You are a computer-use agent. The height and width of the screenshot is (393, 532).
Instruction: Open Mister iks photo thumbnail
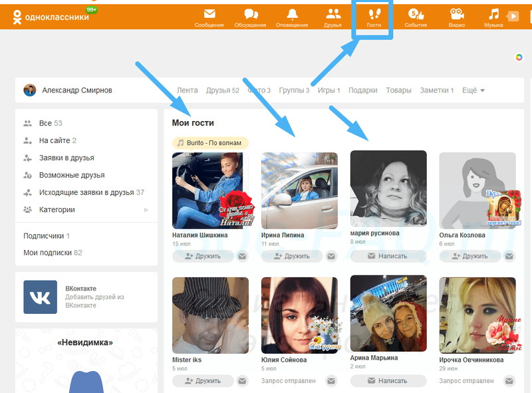pyautogui.click(x=210, y=315)
